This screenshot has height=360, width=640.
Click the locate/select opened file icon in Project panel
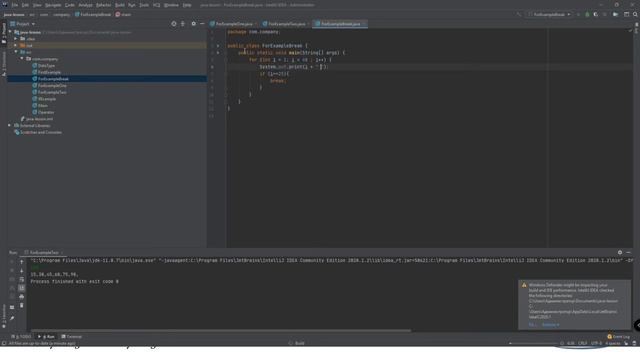tap(174, 24)
